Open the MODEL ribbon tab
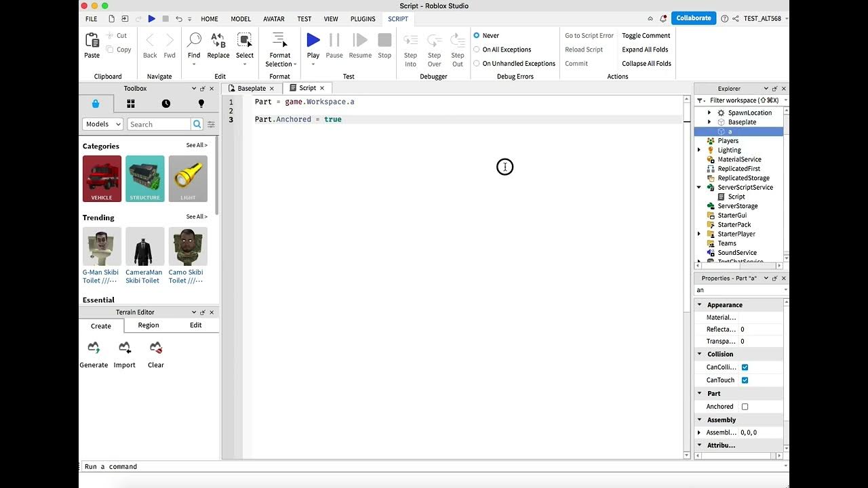 (241, 19)
